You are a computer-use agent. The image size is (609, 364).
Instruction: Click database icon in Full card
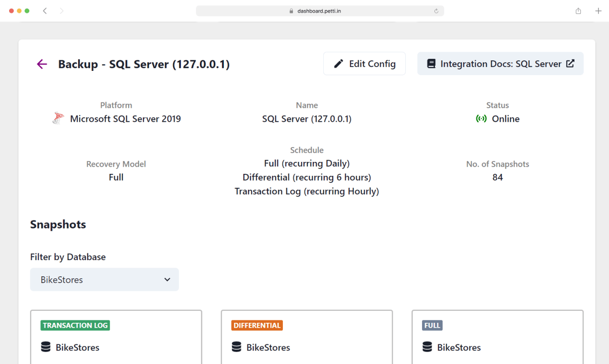(x=427, y=347)
